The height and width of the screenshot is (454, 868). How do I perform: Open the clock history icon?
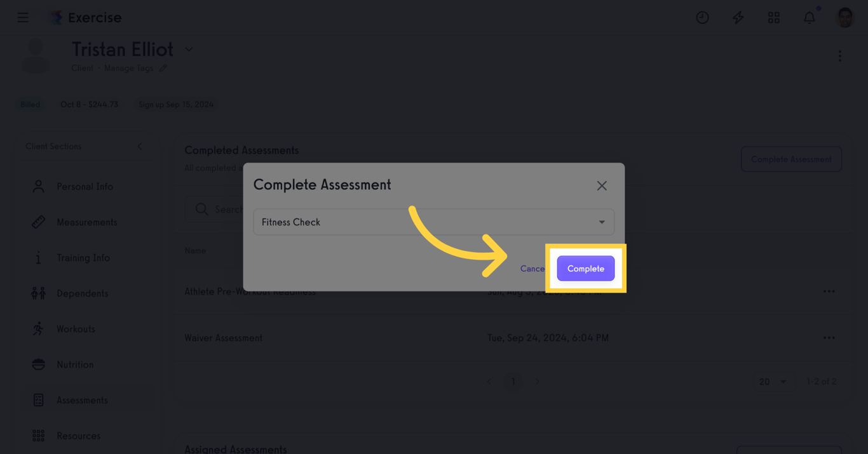coord(702,18)
